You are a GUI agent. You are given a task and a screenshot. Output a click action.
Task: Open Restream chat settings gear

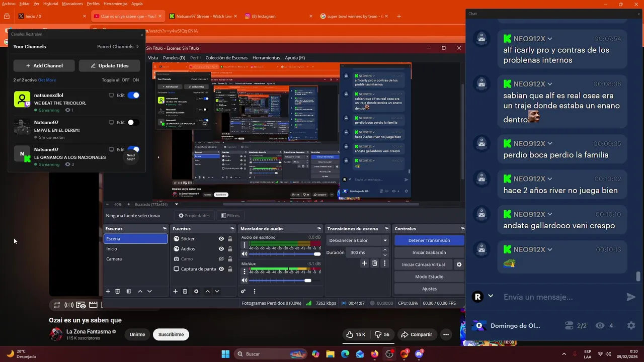click(x=631, y=326)
